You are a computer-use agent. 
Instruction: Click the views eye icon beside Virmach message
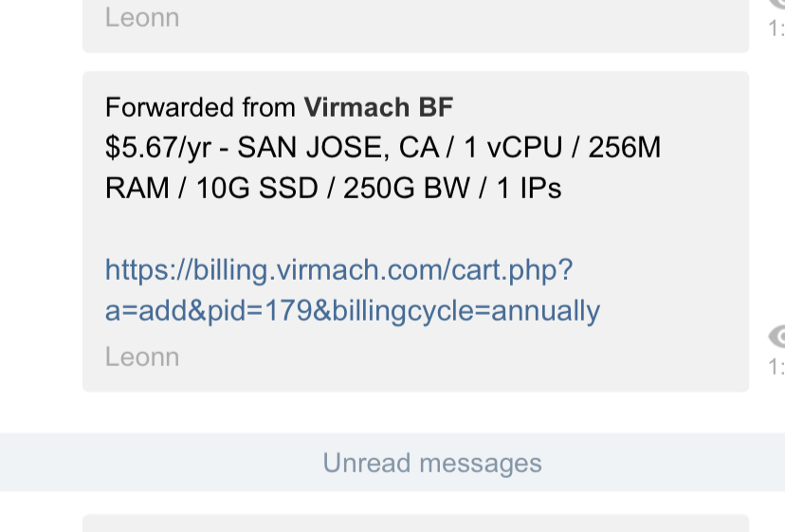pos(777,336)
